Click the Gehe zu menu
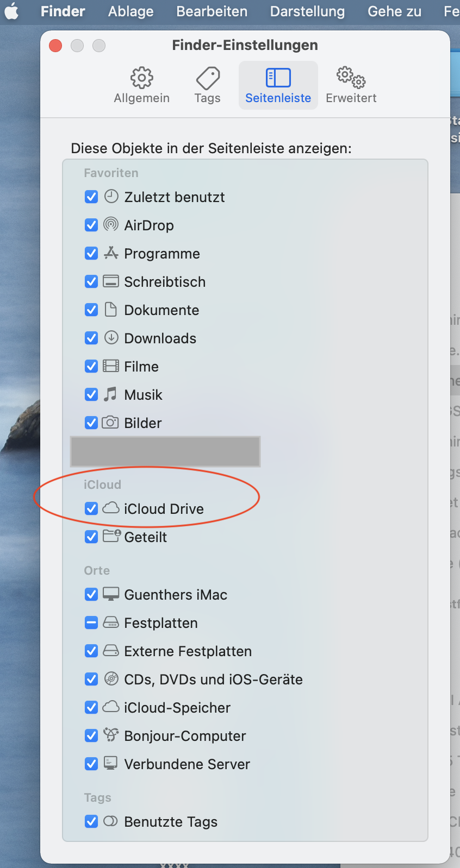This screenshot has height=868, width=460. [x=394, y=11]
